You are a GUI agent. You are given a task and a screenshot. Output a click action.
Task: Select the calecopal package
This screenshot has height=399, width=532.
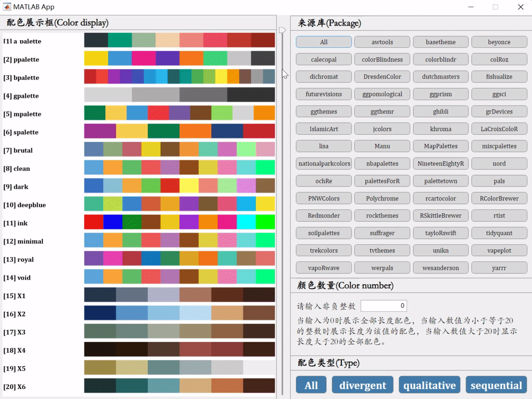(324, 59)
